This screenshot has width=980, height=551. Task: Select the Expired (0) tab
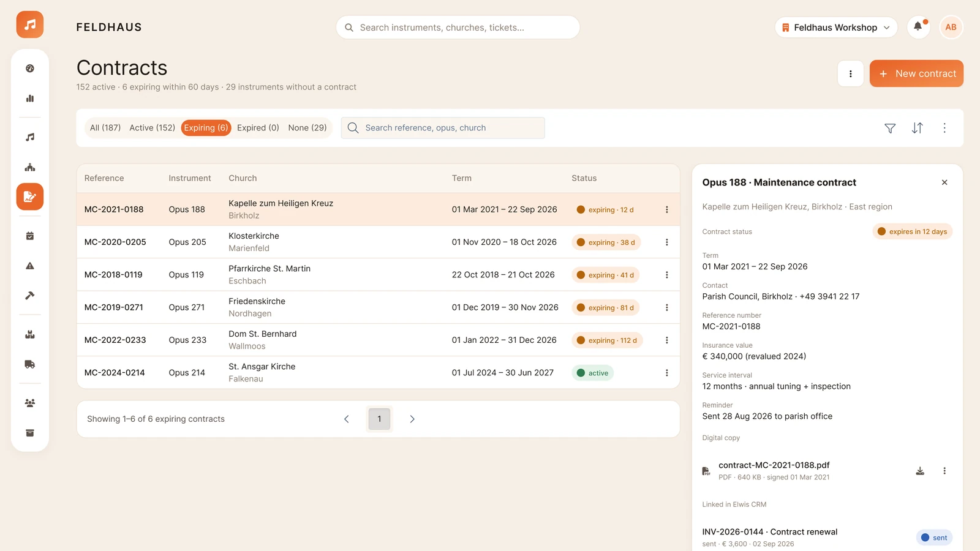[x=258, y=128]
